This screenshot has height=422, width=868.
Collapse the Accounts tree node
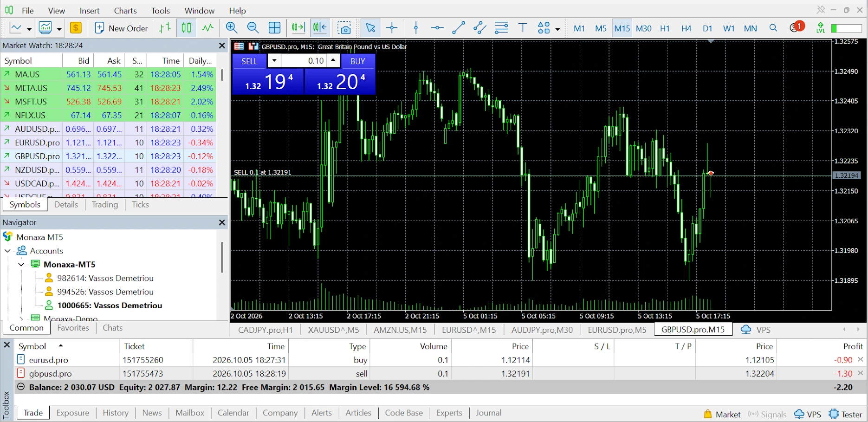coord(7,251)
